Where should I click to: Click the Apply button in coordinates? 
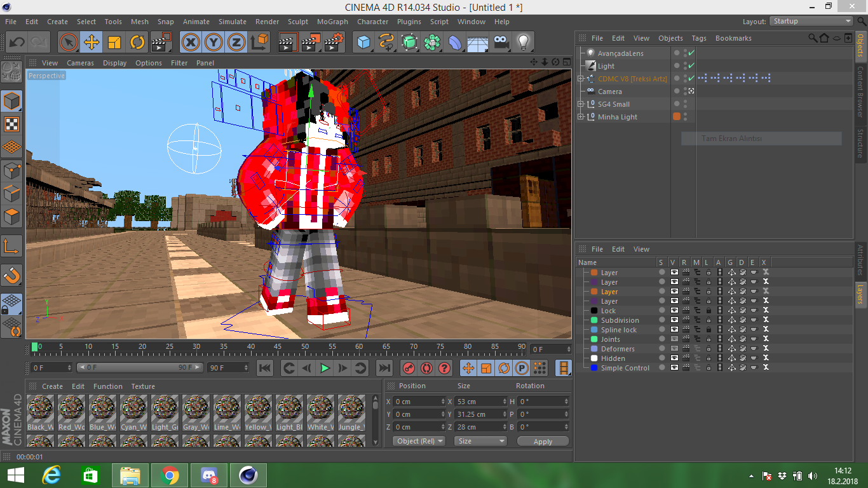point(543,441)
